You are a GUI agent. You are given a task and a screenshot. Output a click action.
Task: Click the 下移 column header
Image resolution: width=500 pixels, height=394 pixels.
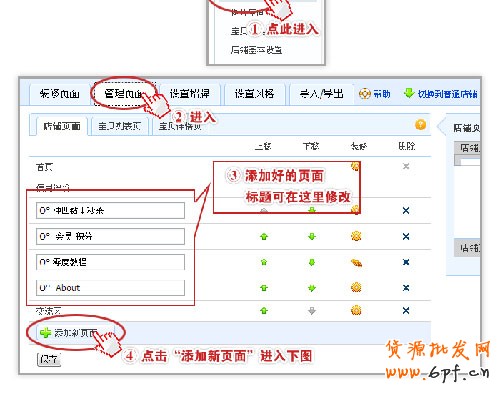point(311,146)
